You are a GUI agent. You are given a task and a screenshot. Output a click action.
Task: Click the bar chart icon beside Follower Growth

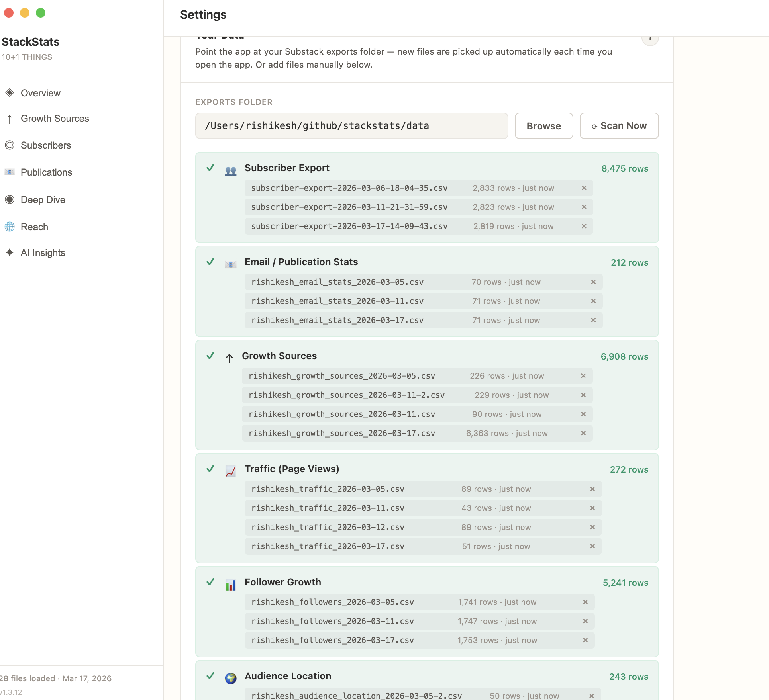pyautogui.click(x=230, y=585)
